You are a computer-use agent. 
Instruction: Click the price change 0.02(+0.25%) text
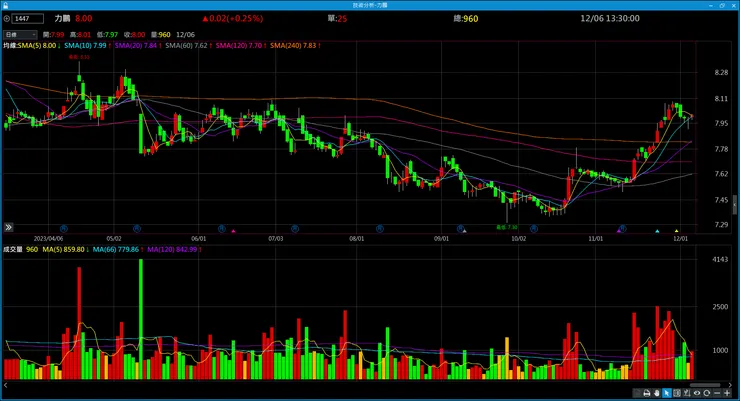233,18
